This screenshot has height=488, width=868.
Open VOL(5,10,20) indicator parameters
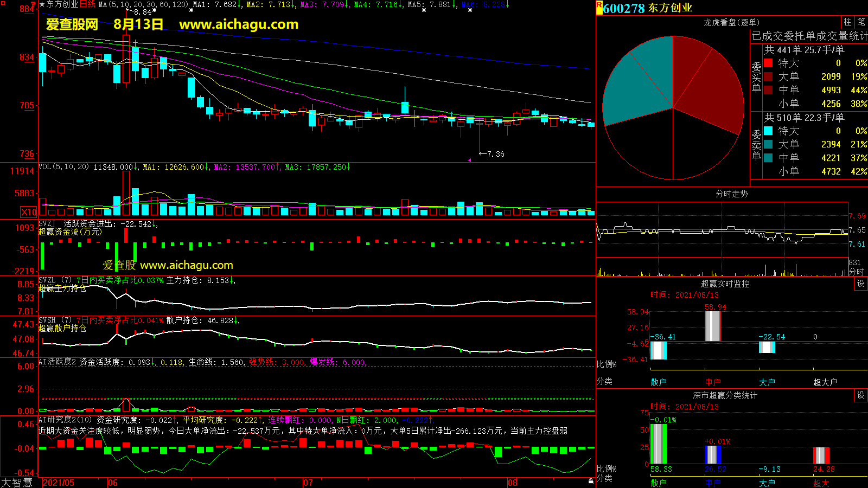tap(63, 167)
